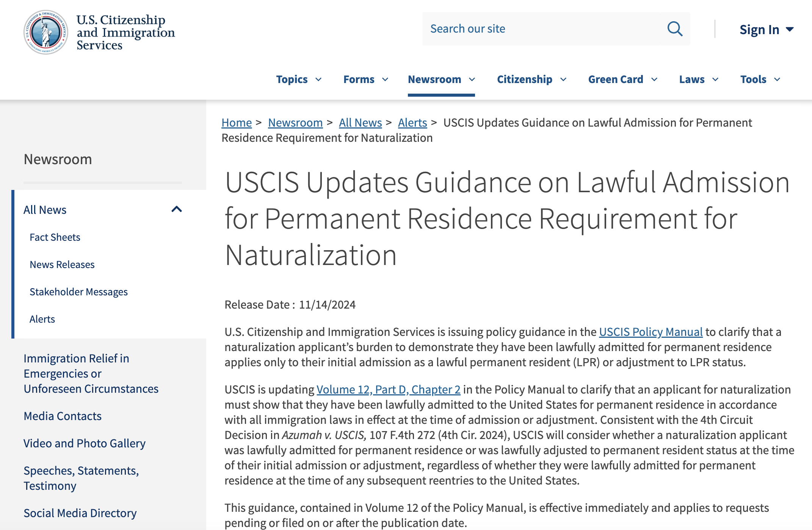The height and width of the screenshot is (530, 812).
Task: Open the Sign In dropdown
Action: point(767,30)
